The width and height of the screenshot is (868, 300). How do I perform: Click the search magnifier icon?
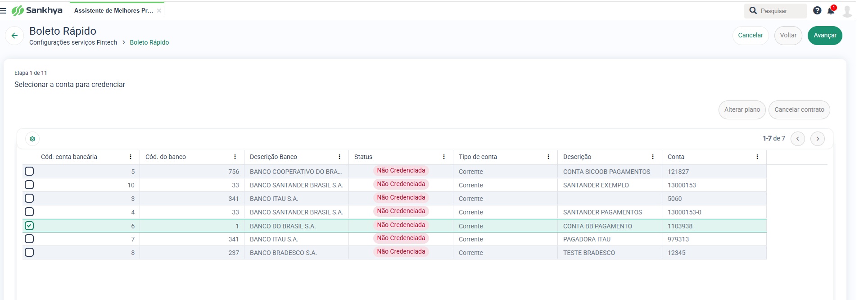tap(753, 10)
